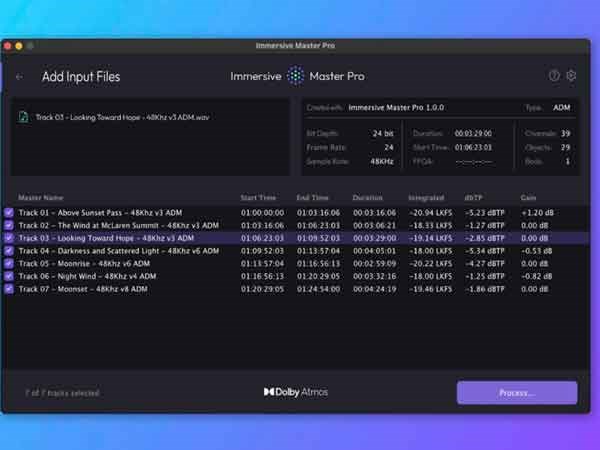Screen dimensions: 600x450
Task: Sort by the dBTP column header
Action: click(473, 198)
